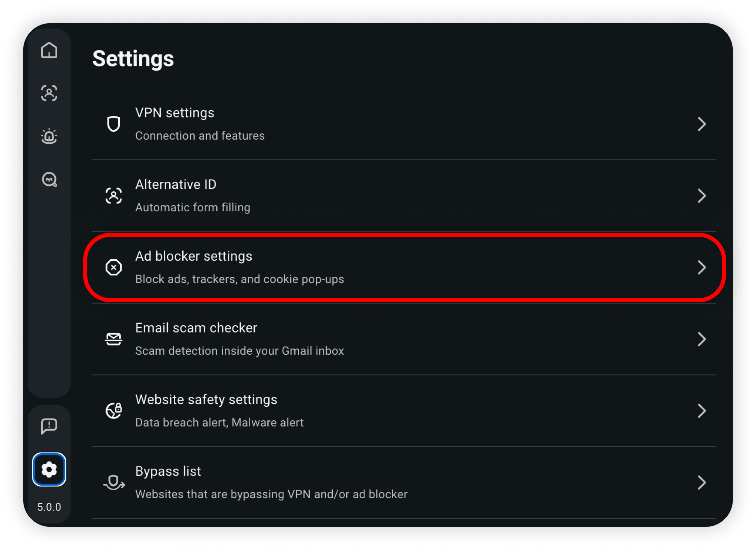Expand Email scam checker chevron
The height and width of the screenshot is (550, 756).
[702, 339]
